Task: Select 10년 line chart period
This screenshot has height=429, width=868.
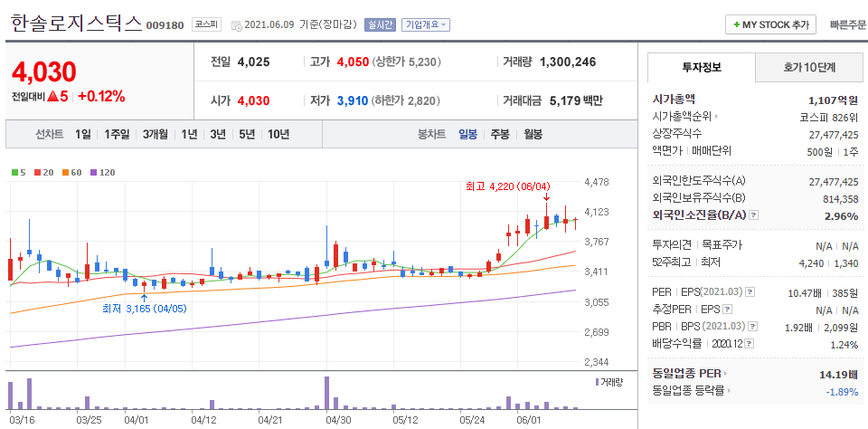Action: 278,134
